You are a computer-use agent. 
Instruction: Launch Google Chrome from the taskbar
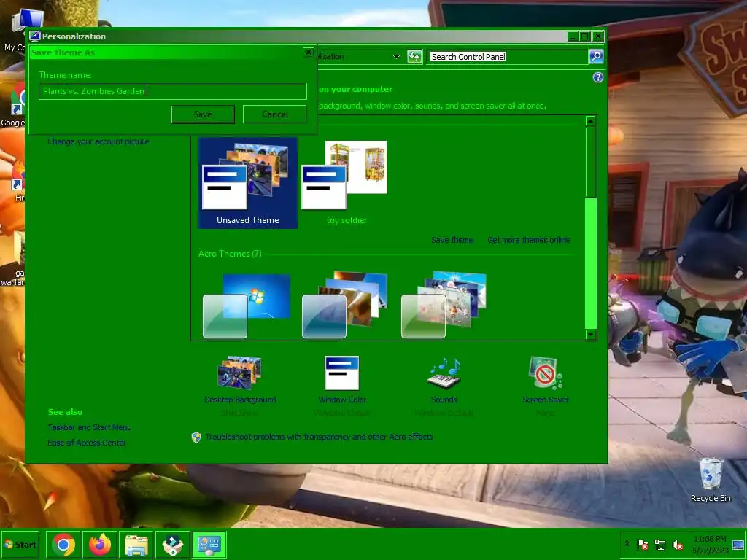click(63, 545)
